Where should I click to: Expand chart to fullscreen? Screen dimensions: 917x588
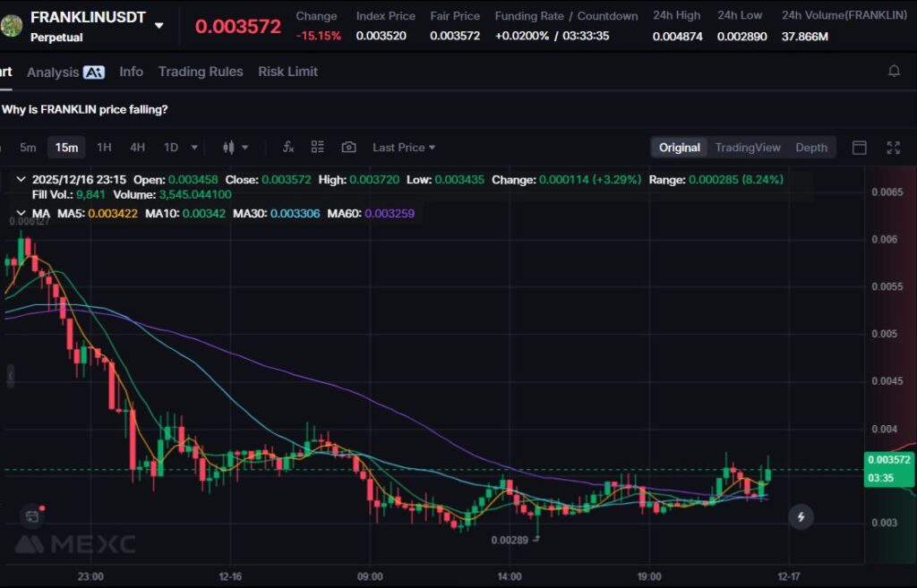click(x=893, y=148)
